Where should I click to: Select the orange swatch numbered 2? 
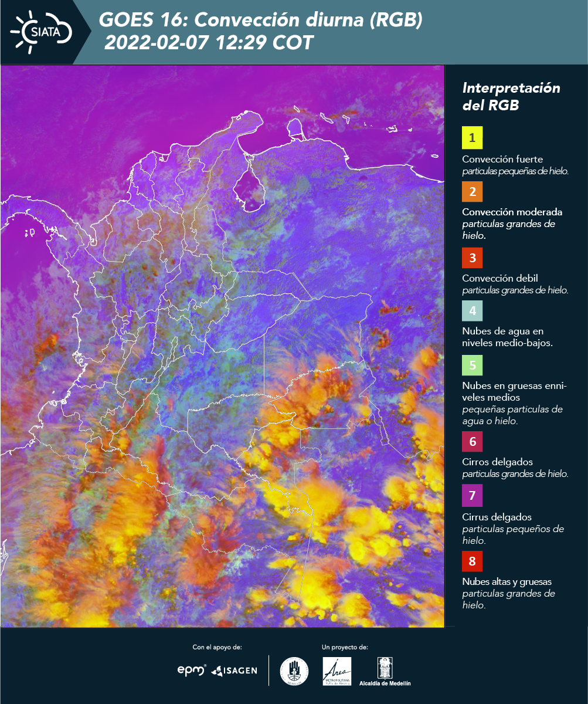(472, 191)
